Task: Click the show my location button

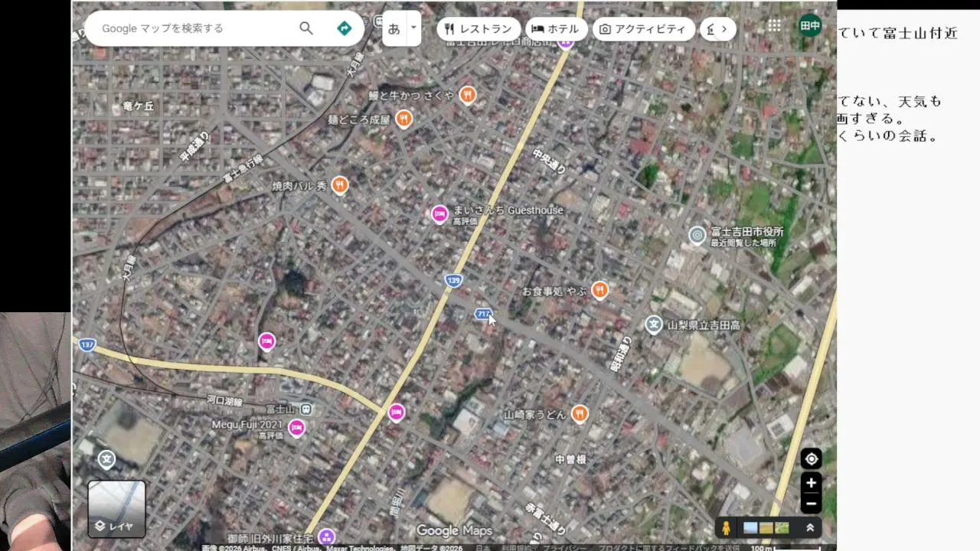Action: [x=812, y=459]
